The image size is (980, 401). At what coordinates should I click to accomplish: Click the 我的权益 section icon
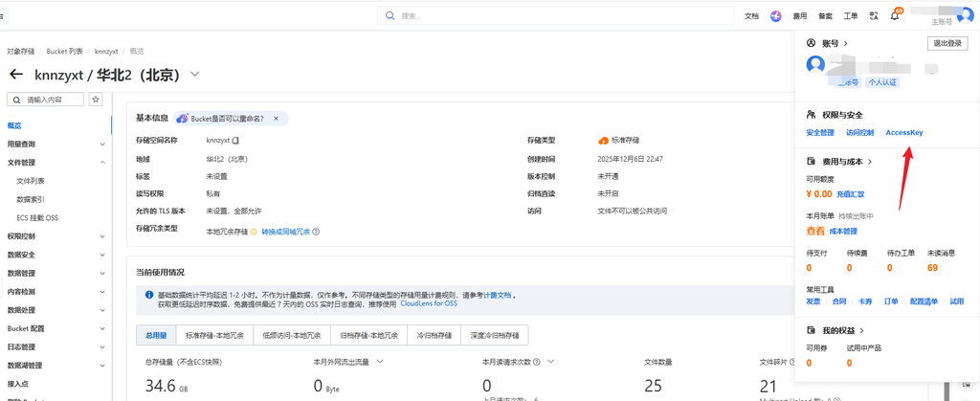click(812, 330)
